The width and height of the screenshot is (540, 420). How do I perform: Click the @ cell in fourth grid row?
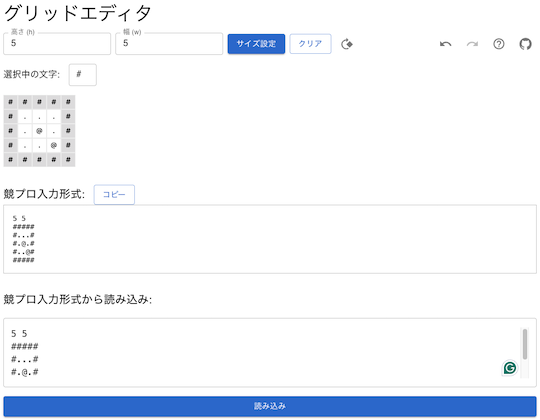click(54, 145)
